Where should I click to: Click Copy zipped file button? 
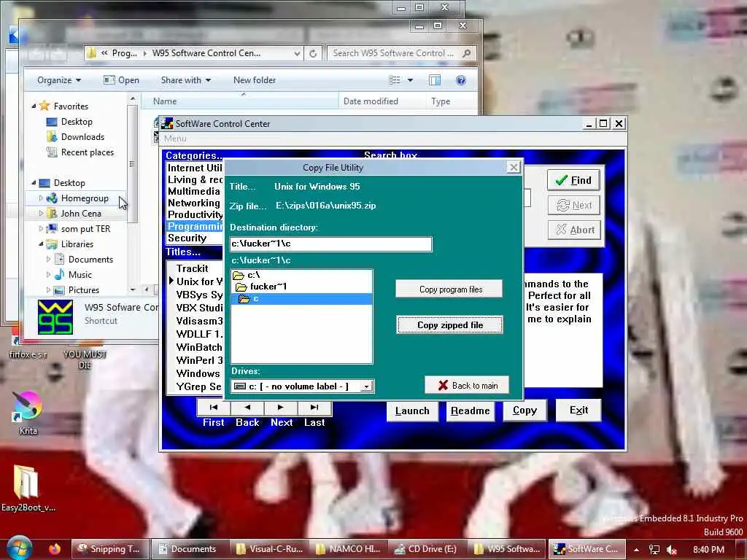click(449, 324)
